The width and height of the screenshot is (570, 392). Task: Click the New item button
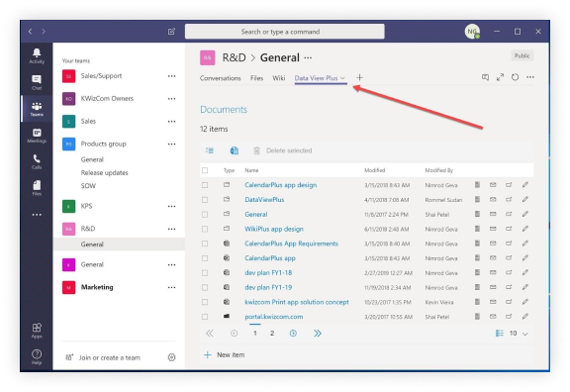click(x=224, y=355)
